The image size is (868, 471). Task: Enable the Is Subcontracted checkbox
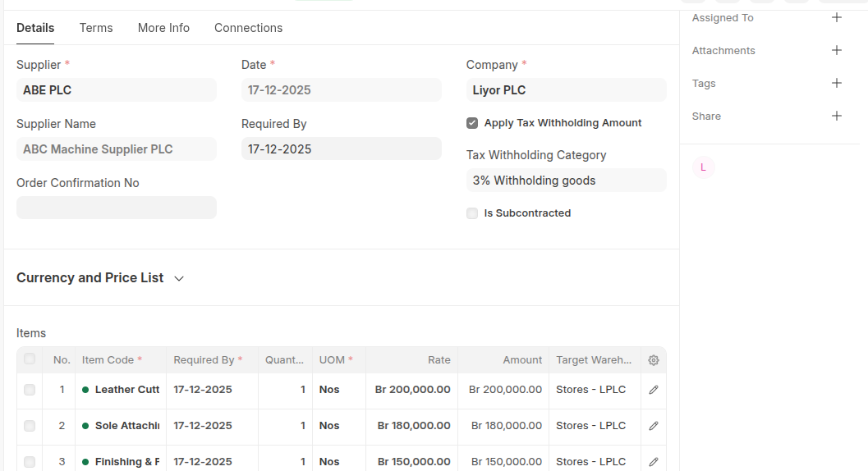tap(472, 213)
